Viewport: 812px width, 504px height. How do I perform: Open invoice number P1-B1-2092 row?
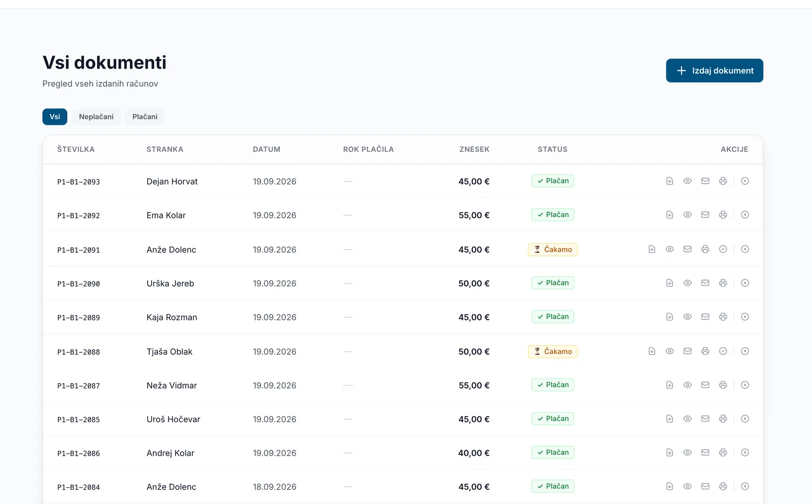coord(402,215)
